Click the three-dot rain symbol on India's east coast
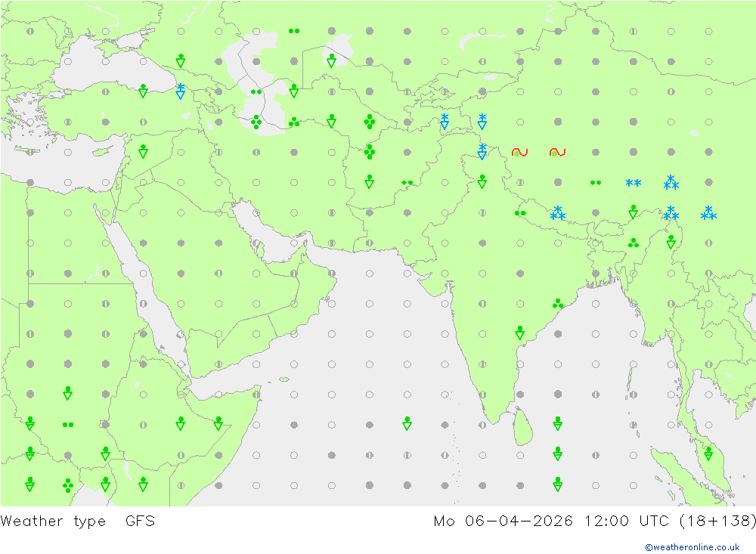 (558, 303)
